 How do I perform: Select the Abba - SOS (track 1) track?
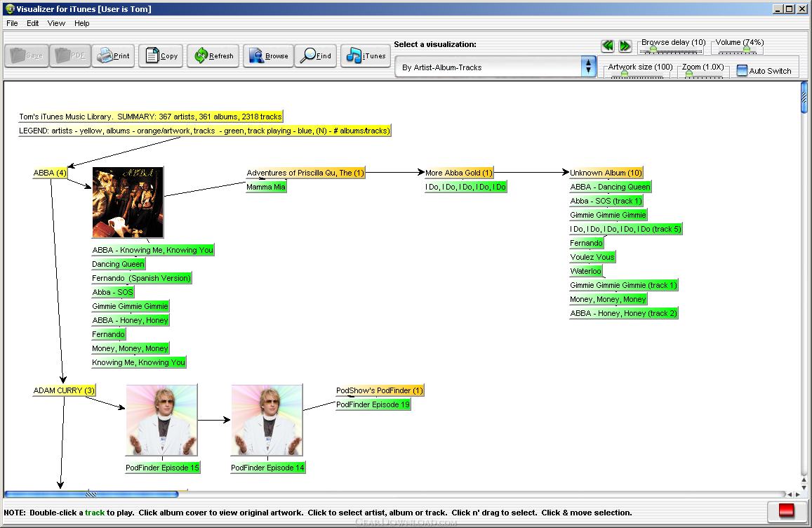tap(606, 201)
